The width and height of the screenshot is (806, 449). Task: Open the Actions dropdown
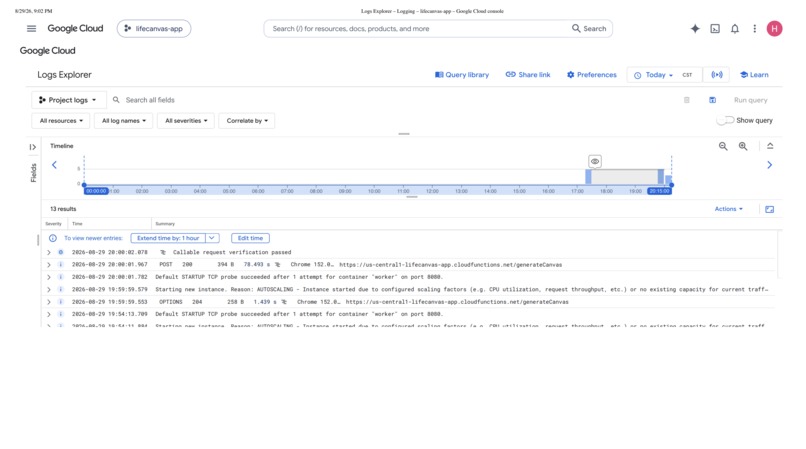click(x=728, y=209)
